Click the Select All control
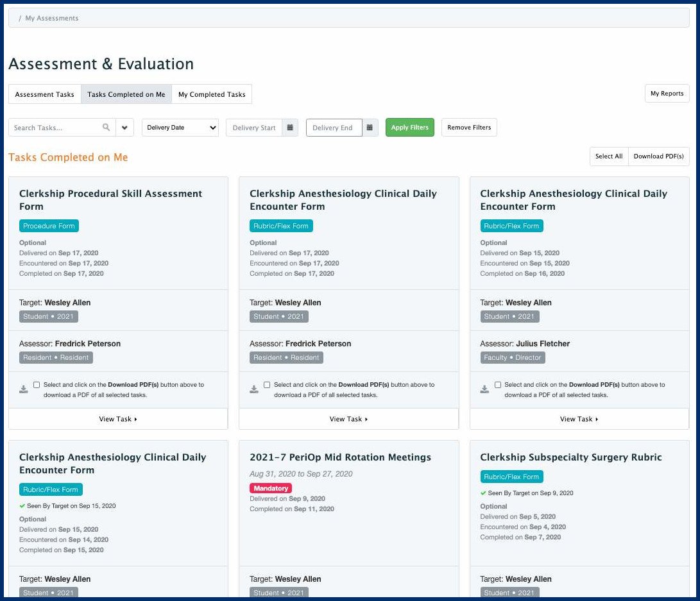This screenshot has width=700, height=601. point(608,156)
